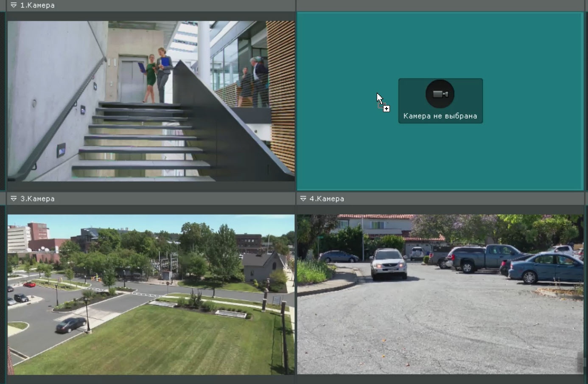Click the red car in camera 3 view

point(29,284)
